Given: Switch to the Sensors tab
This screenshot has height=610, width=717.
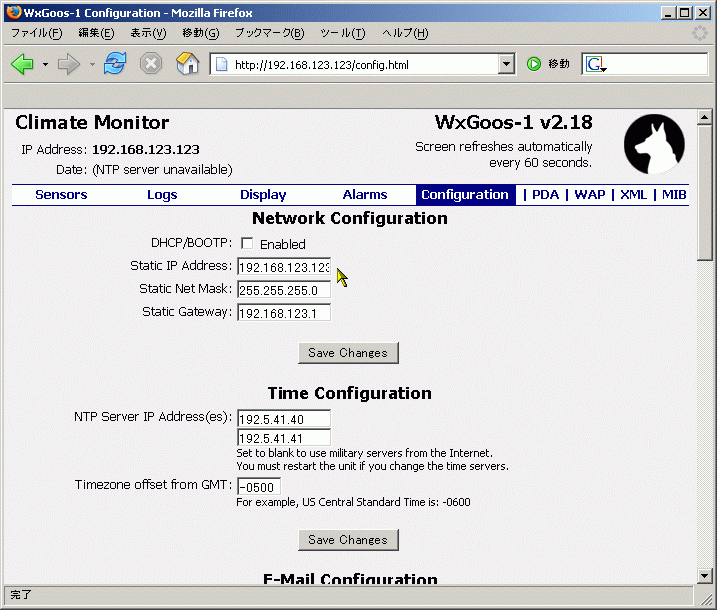Looking at the screenshot, I should click(61, 194).
